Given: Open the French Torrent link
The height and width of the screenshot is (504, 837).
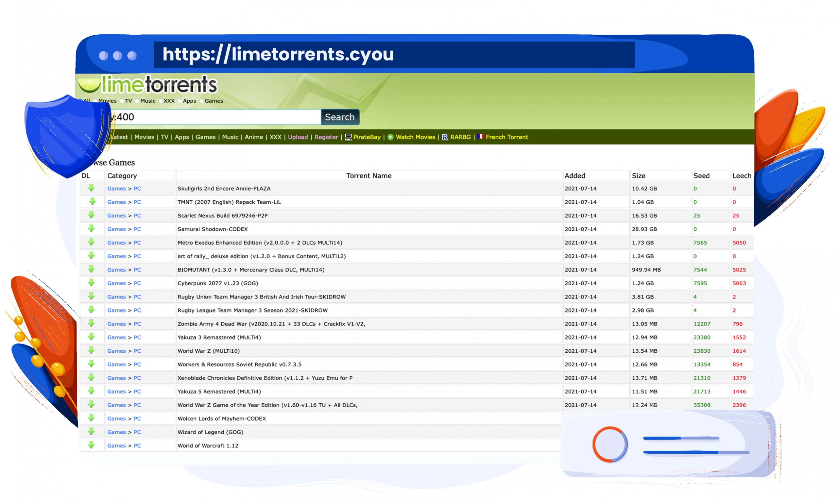Looking at the screenshot, I should coord(507,137).
